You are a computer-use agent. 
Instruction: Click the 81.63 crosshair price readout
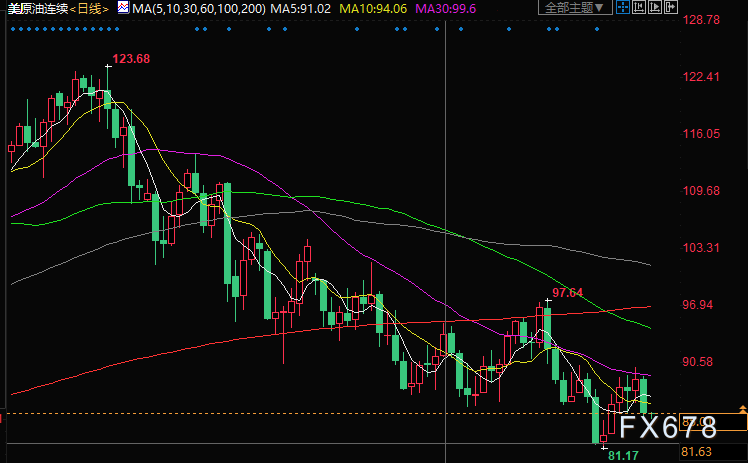pos(697,452)
